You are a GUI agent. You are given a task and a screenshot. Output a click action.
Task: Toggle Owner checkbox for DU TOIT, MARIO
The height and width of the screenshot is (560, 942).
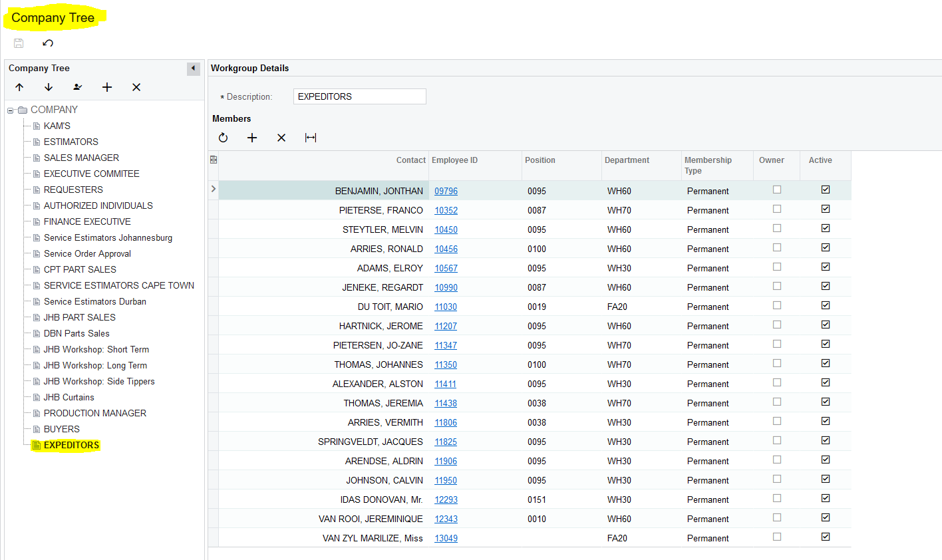tap(776, 305)
